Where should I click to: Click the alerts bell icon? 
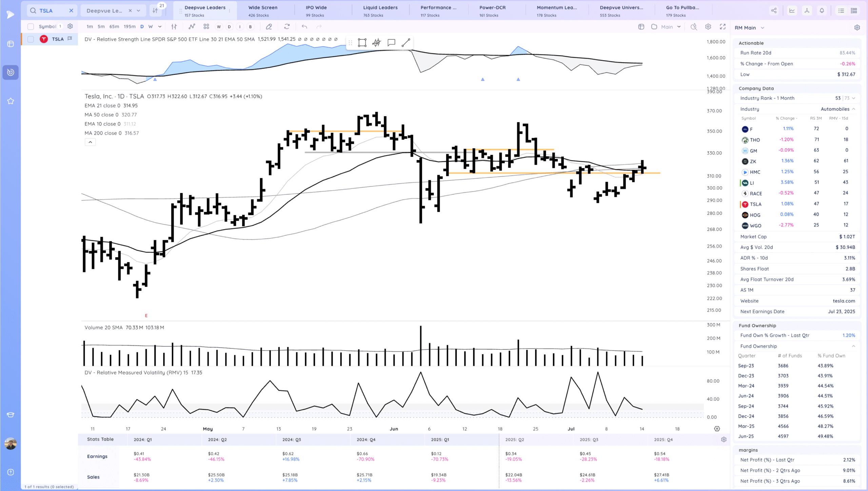coord(822,11)
